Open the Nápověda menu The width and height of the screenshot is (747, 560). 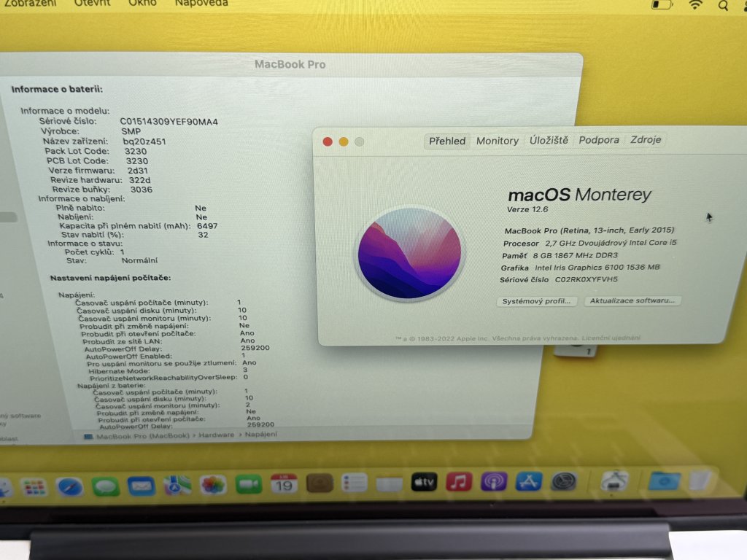click(201, 3)
